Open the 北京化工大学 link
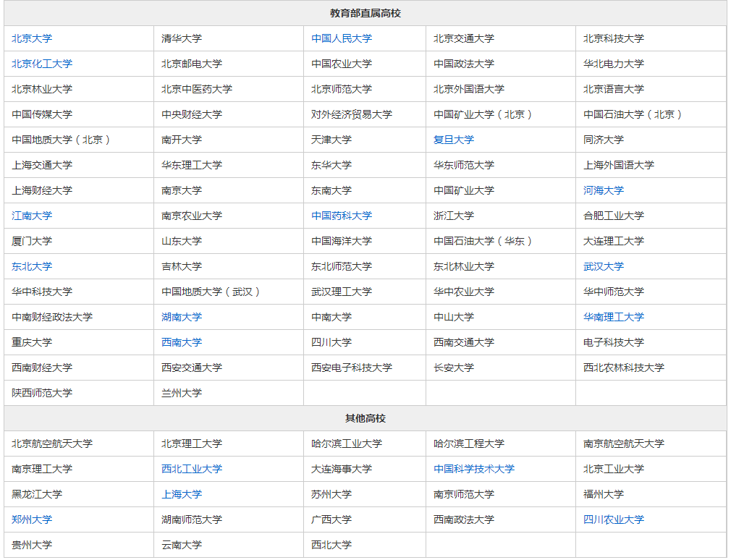This screenshot has height=560, width=731. pos(42,64)
